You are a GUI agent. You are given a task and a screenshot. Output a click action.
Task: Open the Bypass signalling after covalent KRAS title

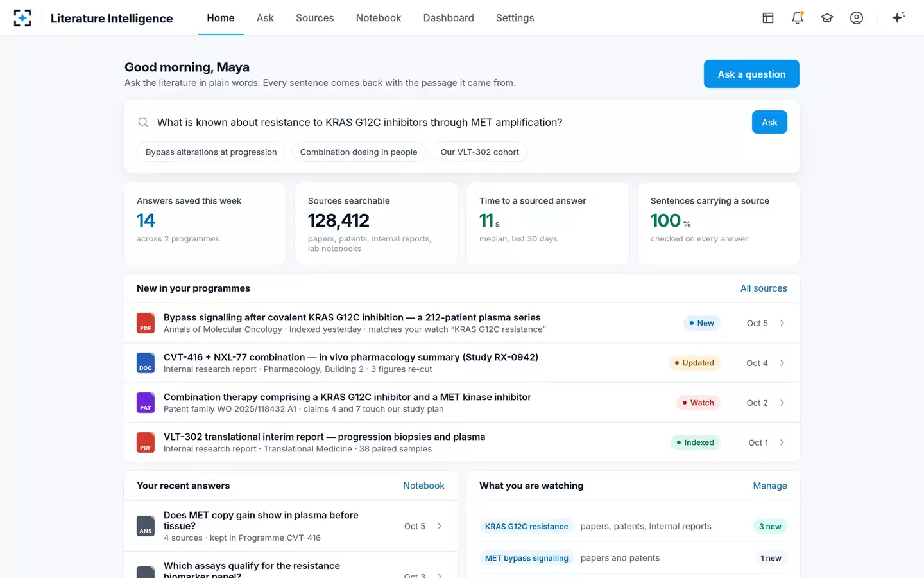coord(352,317)
